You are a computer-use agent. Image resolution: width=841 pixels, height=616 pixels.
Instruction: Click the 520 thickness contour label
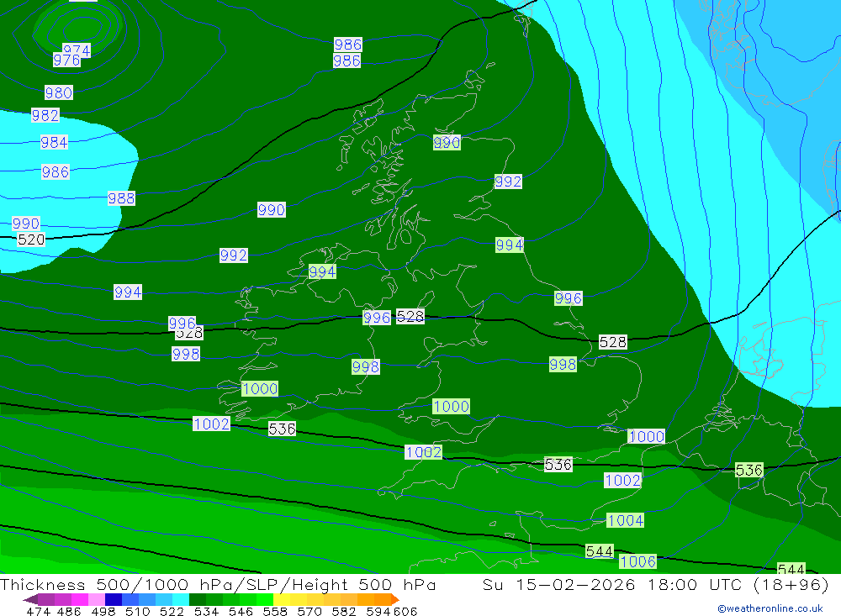31,240
